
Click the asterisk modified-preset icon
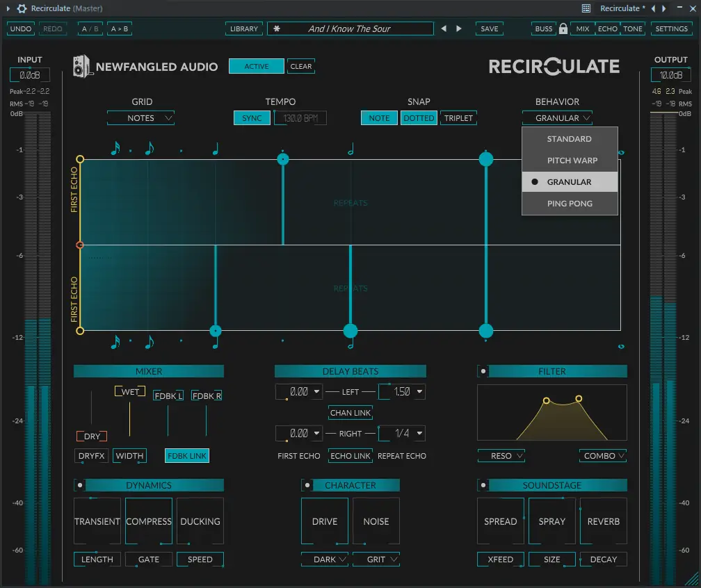(x=277, y=28)
